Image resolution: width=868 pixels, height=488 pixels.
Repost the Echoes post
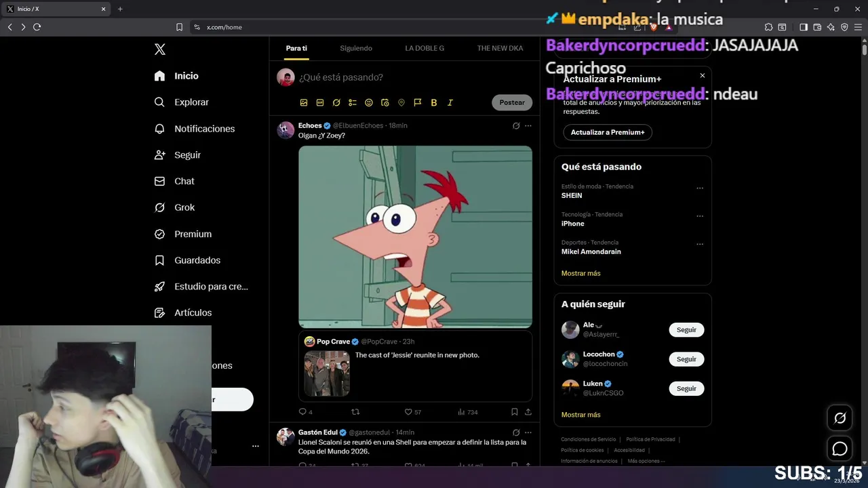tap(355, 411)
